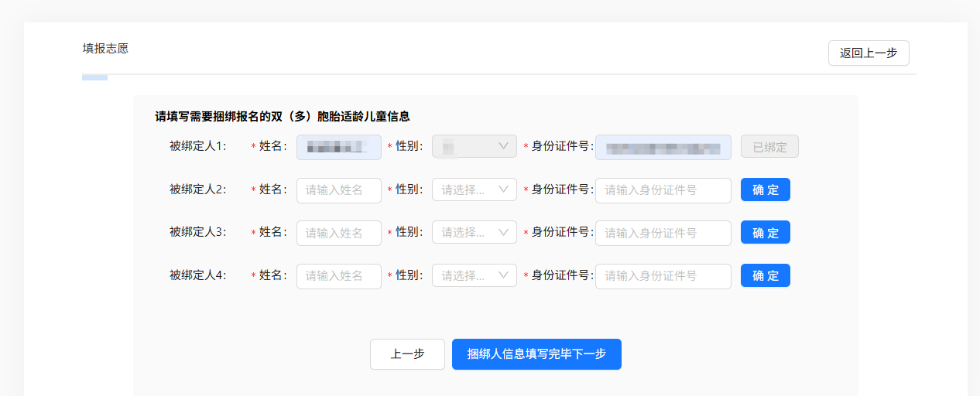Open the 性别 dropdown for 被绑定人4
This screenshot has width=980, height=396.
475,275
